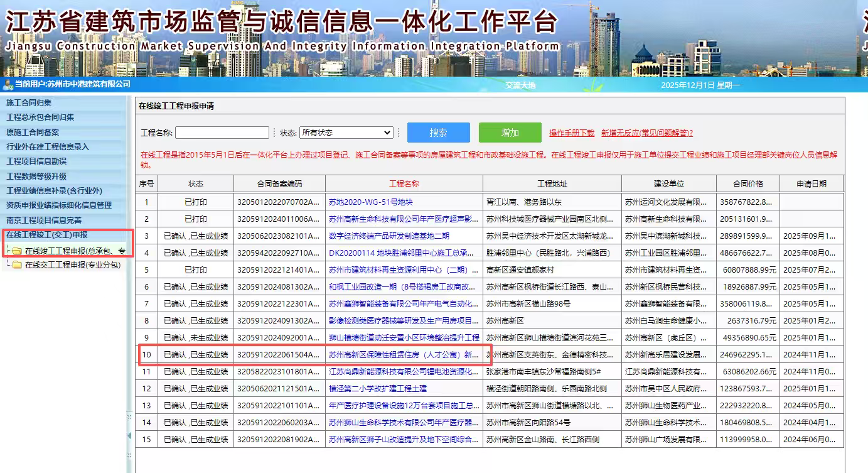The width and height of the screenshot is (868, 473).
Task: Open 南京工程项目信息完善 in the sidebar
Action: (x=44, y=220)
